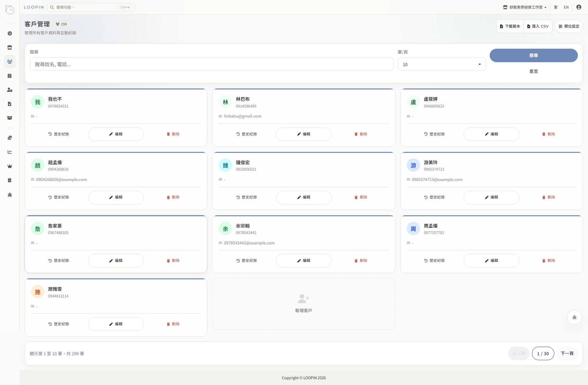Click email 0978543442@example.com
This screenshot has height=385, width=588.
[249, 243]
